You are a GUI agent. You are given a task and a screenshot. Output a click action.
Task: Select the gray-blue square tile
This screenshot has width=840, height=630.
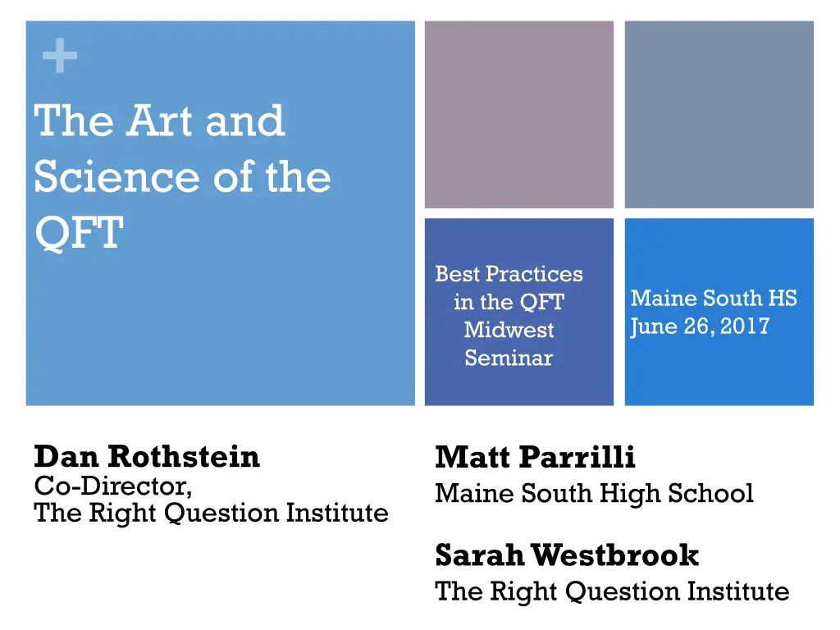coord(719,114)
